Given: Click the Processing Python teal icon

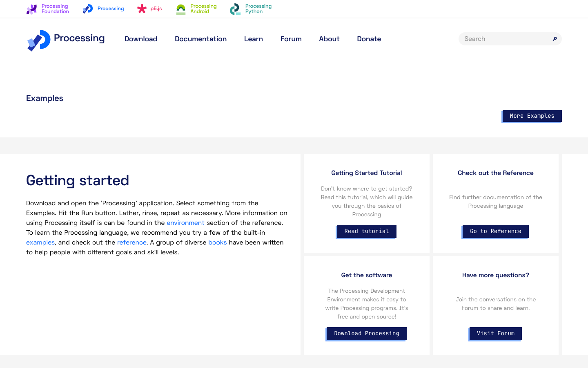Looking at the screenshot, I should tap(235, 9).
